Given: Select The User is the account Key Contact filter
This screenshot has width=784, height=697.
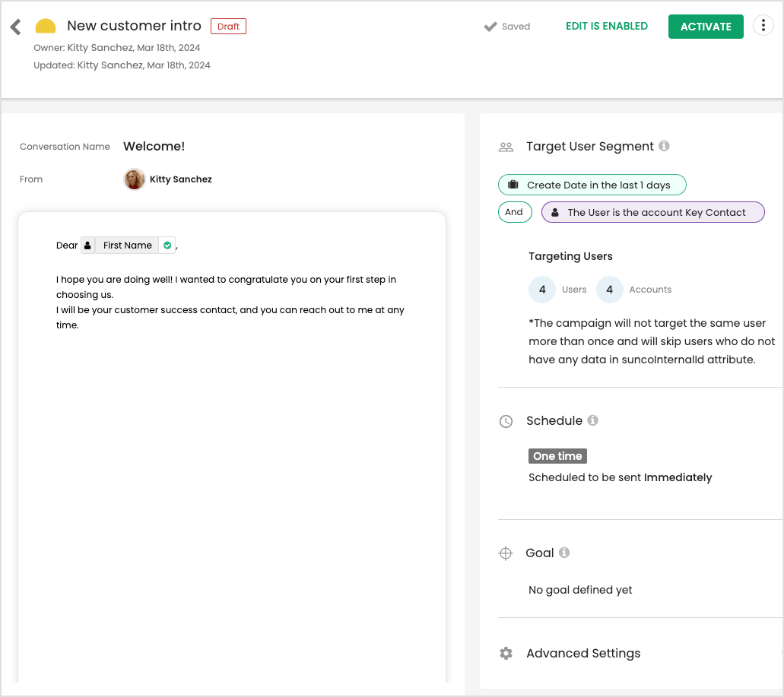Looking at the screenshot, I should (x=653, y=212).
